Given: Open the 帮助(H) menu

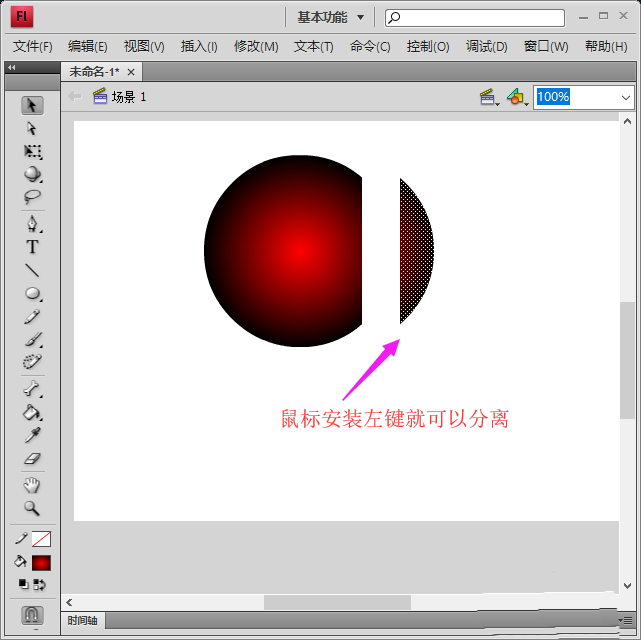Looking at the screenshot, I should (606, 46).
